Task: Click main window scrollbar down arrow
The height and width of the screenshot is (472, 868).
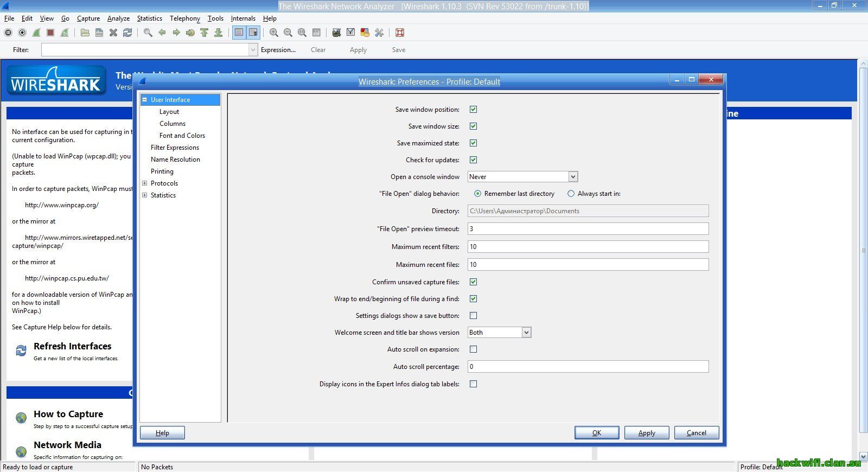Action: [x=863, y=457]
